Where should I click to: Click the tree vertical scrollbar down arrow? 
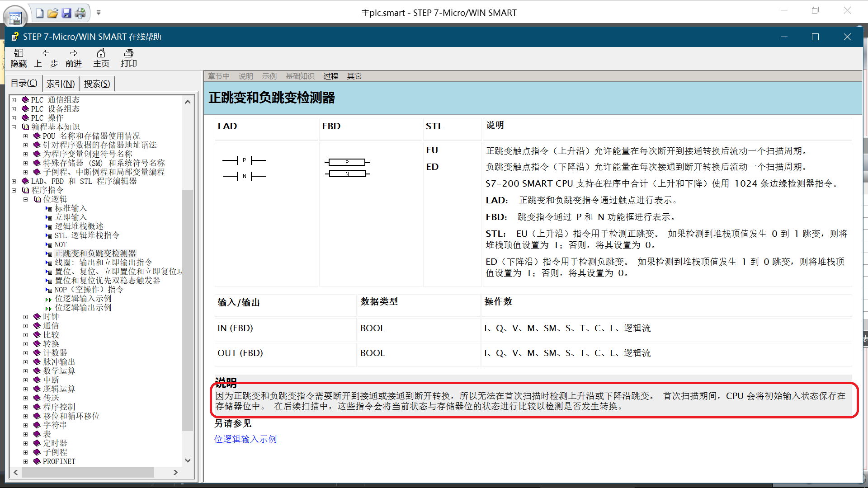click(x=188, y=460)
